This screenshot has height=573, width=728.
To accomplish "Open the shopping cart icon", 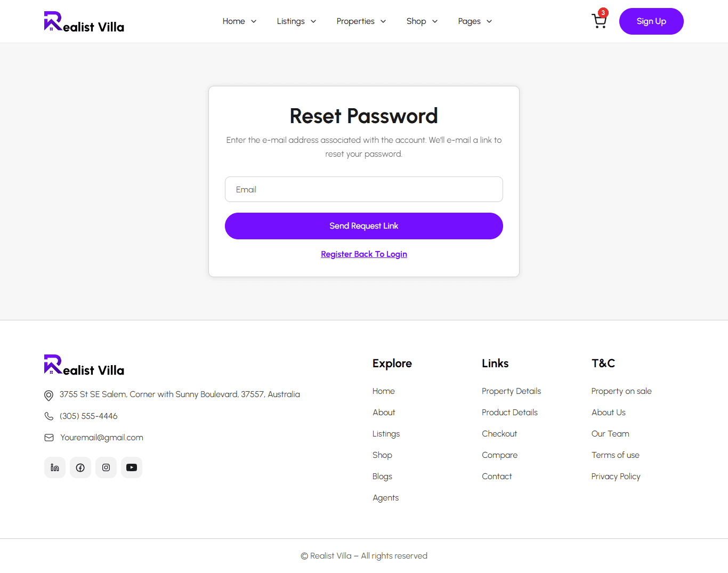I will 599,21.
